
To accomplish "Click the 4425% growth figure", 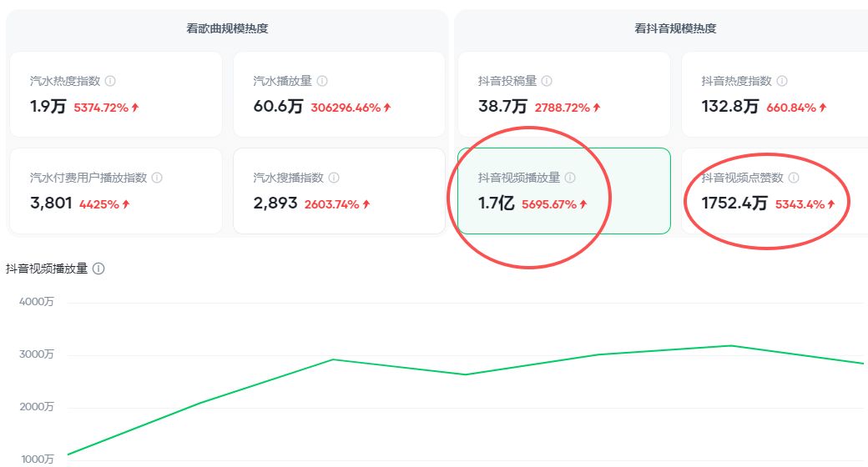I will click(x=99, y=204).
